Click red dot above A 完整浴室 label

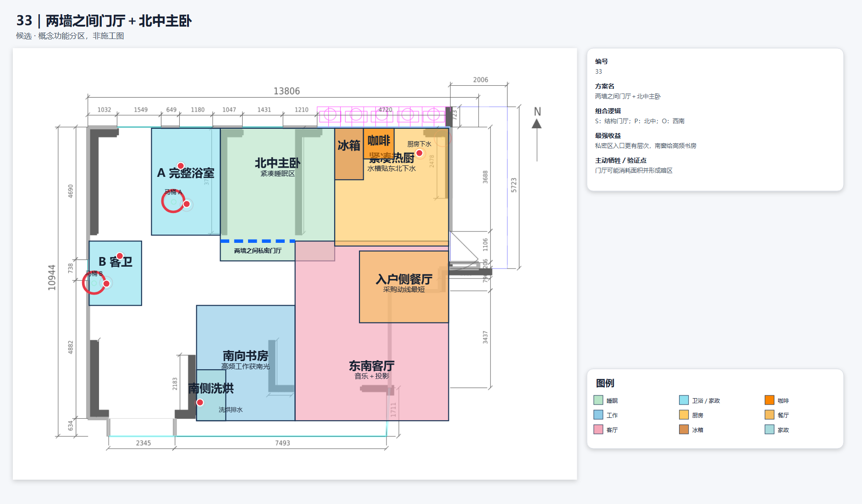pyautogui.click(x=181, y=166)
